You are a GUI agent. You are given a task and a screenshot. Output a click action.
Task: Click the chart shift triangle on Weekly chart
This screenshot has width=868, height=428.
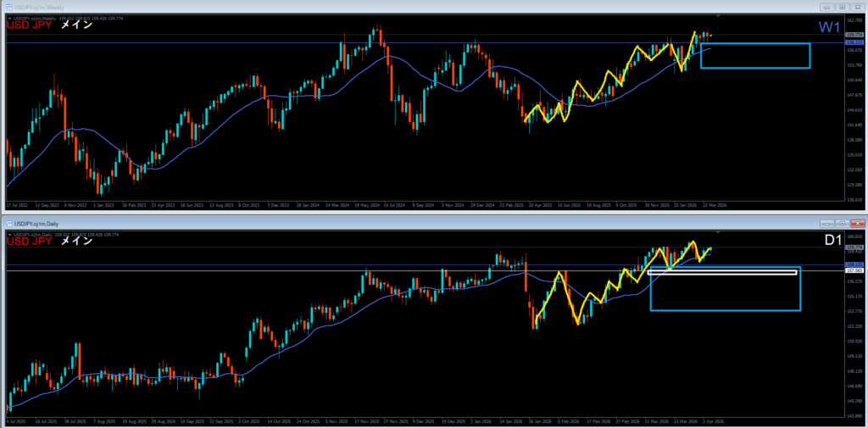(x=719, y=17)
